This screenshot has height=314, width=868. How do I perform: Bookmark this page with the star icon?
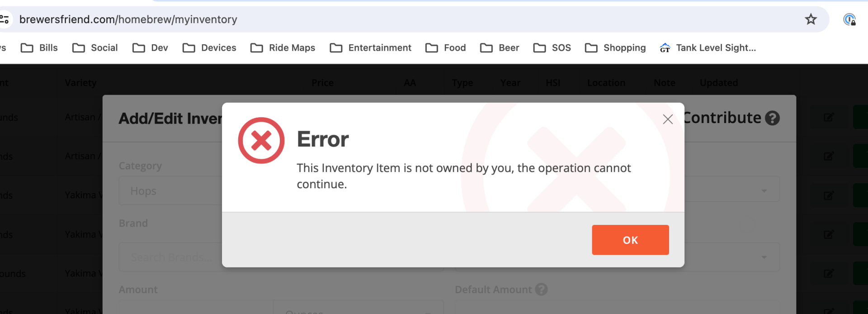point(811,19)
